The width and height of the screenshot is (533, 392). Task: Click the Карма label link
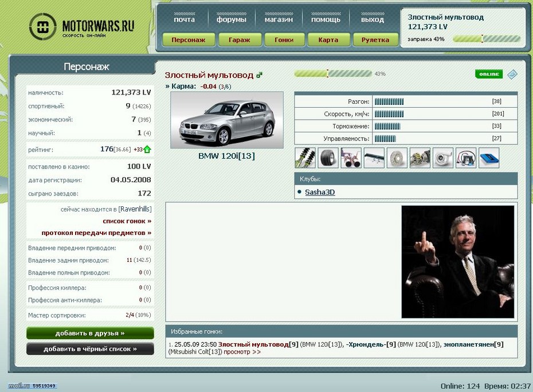[x=184, y=87]
